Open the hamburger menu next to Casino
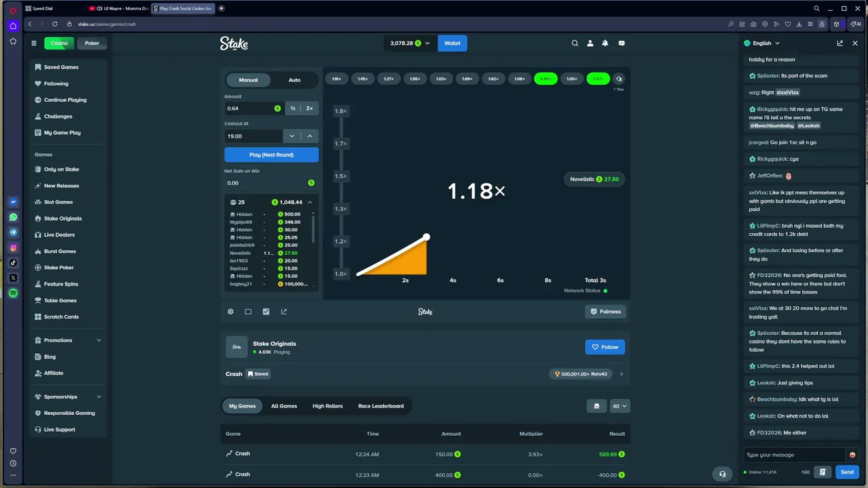868x488 pixels. click(x=34, y=43)
